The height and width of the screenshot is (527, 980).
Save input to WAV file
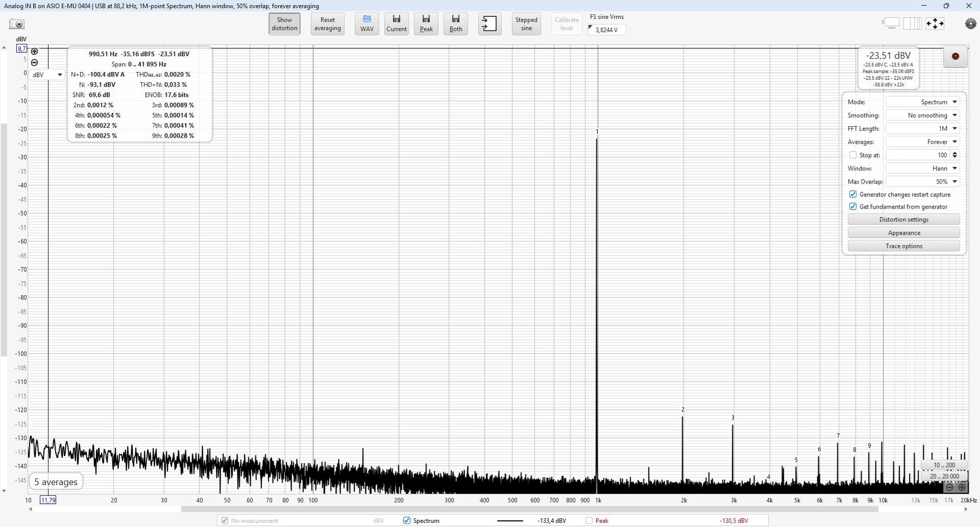(367, 24)
